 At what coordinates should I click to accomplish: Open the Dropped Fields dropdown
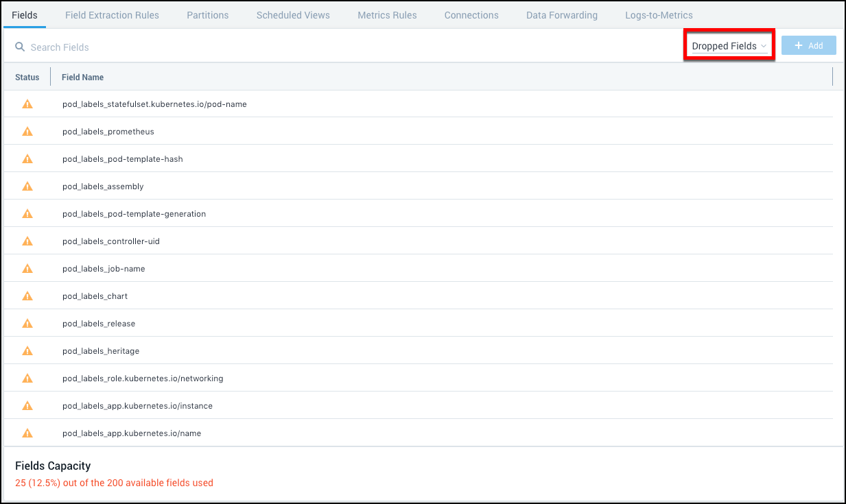tap(729, 46)
